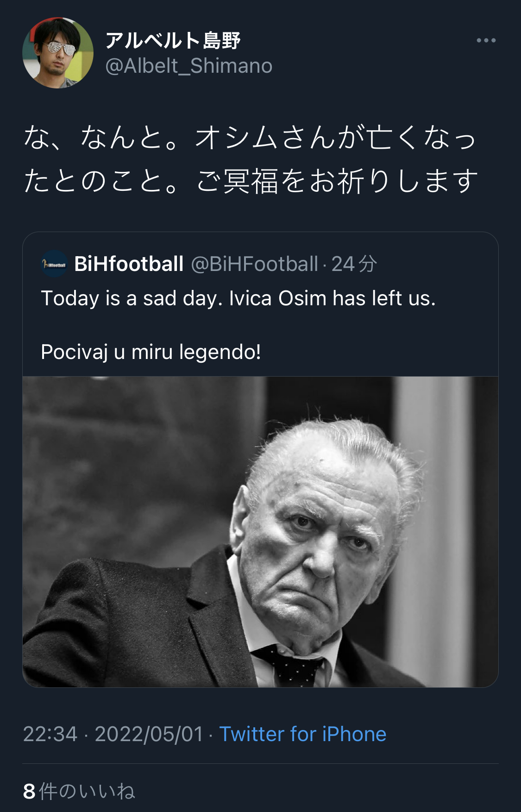
Task: Click the 24分 quoted tweet timestamp
Action: 354,264
